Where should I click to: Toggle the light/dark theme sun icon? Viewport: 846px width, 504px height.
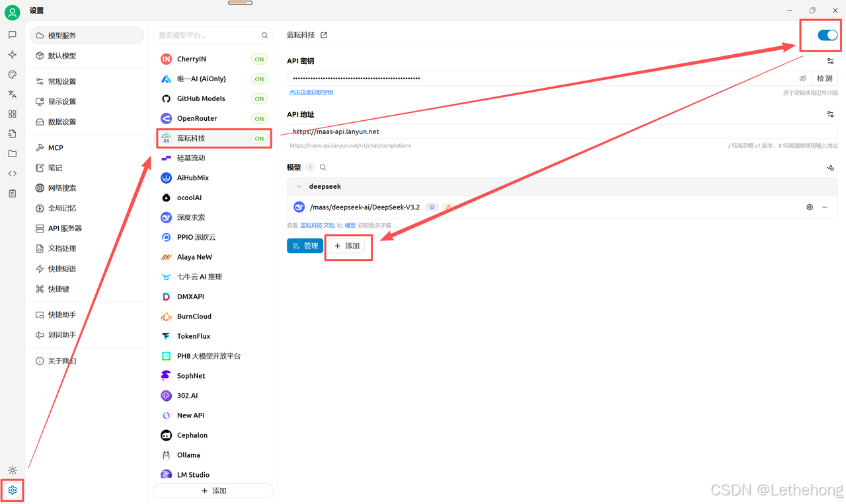click(x=13, y=470)
